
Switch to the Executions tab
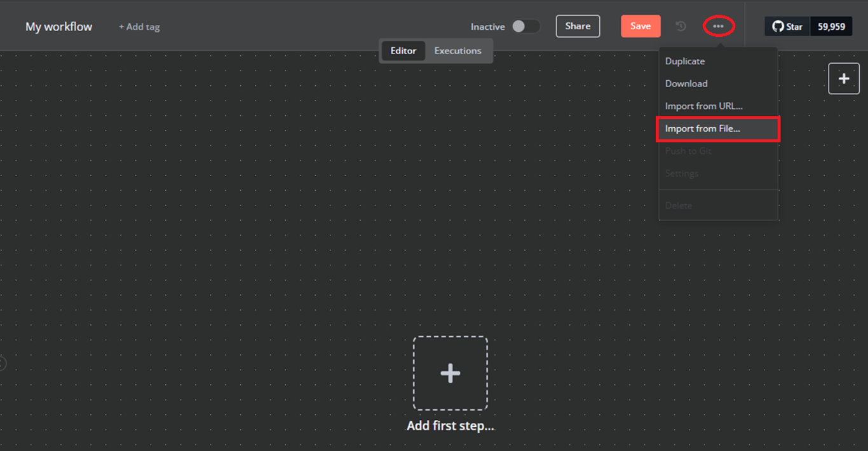click(x=458, y=50)
